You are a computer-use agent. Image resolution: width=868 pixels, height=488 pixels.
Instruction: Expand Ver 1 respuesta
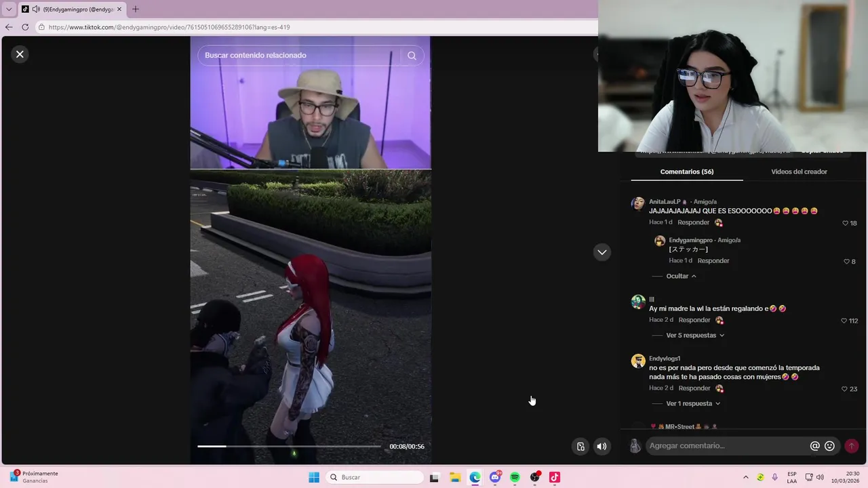693,403
